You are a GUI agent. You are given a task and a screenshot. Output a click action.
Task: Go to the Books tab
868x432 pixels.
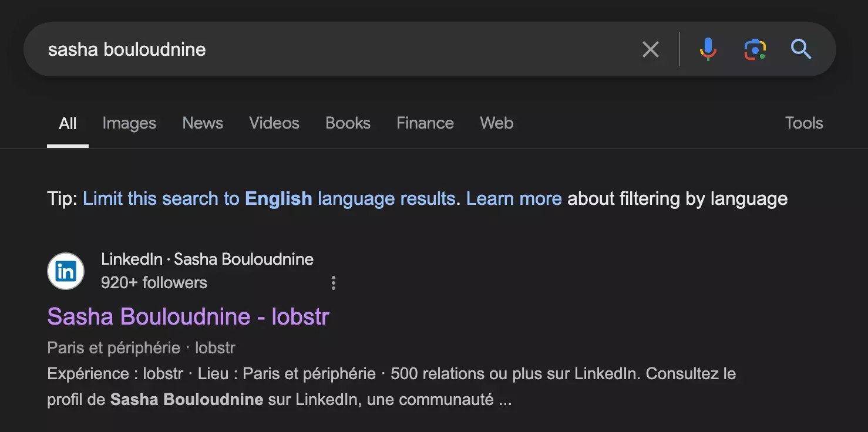pyautogui.click(x=348, y=123)
